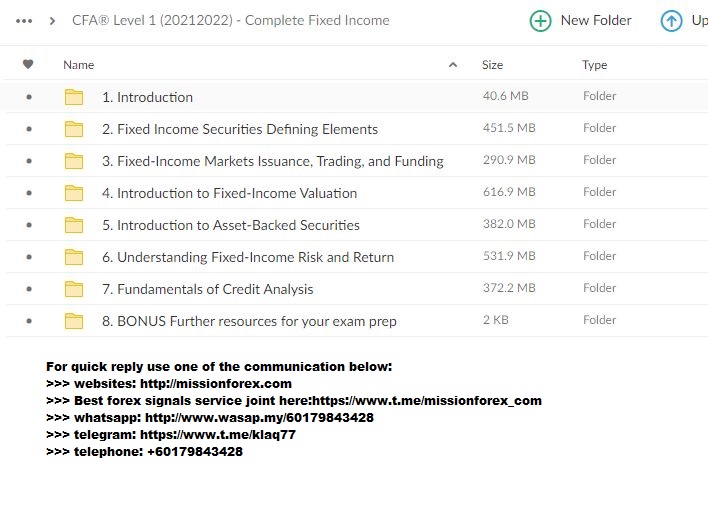Click the http://missionforex.com website text
Viewport: 708px width, 506px height.
click(x=216, y=384)
